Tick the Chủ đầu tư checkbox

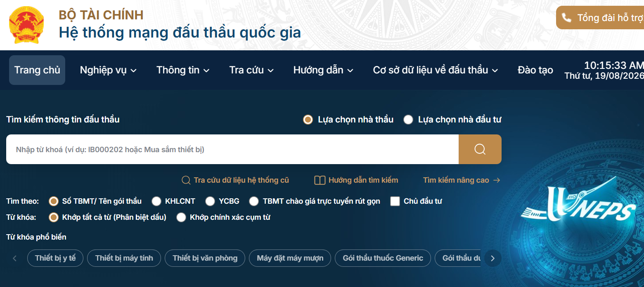(395, 201)
